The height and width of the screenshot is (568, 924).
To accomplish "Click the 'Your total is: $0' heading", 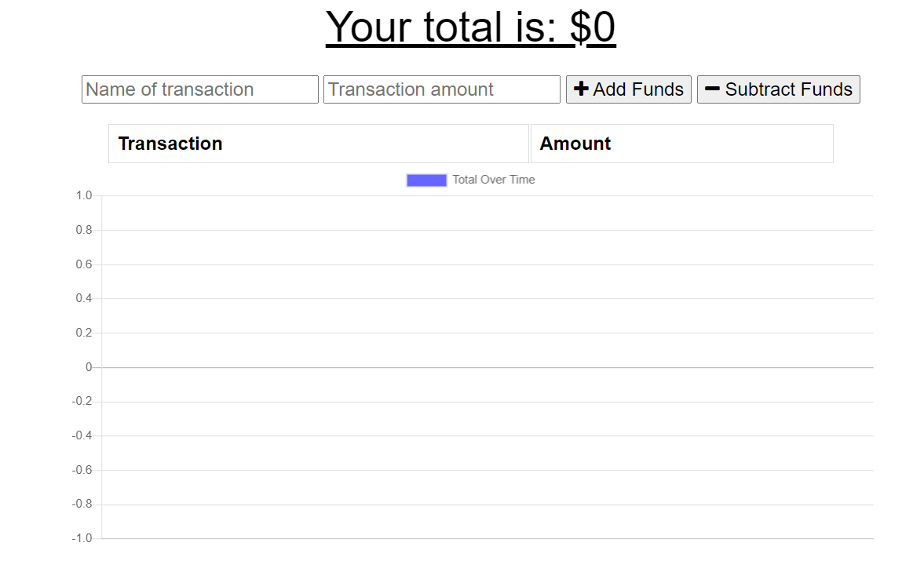I will coord(471,27).
